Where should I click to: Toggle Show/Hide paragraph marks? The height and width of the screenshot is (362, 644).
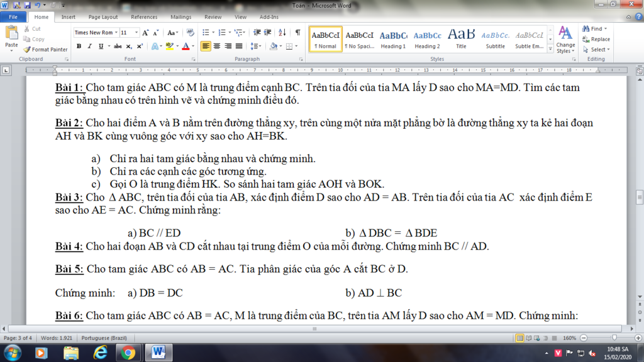point(297,33)
